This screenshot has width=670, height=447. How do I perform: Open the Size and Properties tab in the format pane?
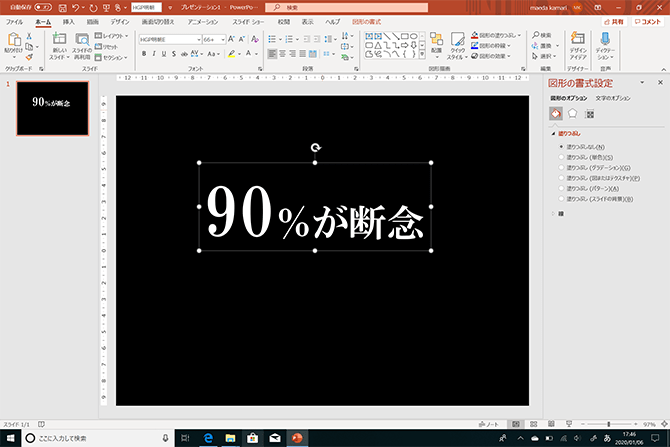tap(590, 114)
